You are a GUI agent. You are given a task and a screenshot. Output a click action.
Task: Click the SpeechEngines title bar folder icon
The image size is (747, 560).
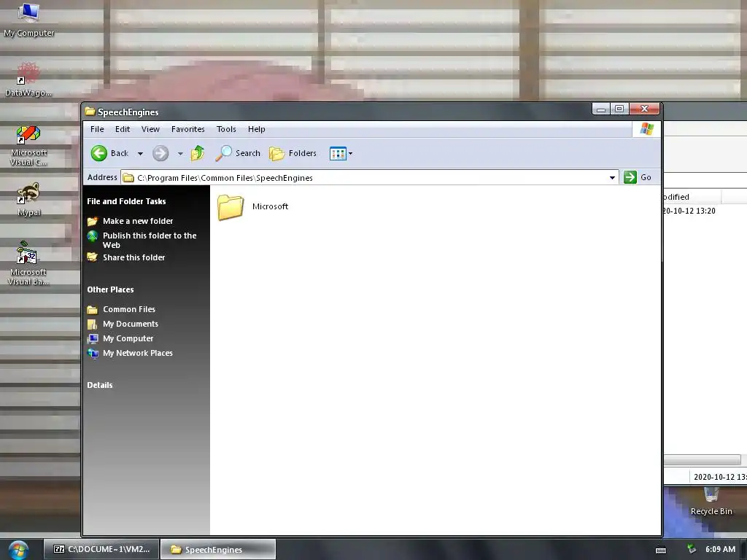pos(90,112)
